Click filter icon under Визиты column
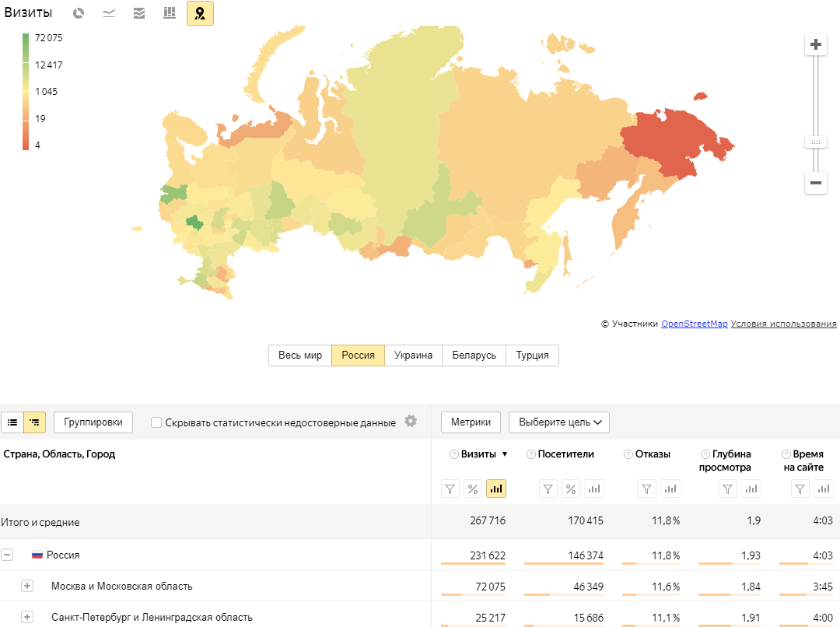The height and width of the screenshot is (627, 840). (x=450, y=489)
